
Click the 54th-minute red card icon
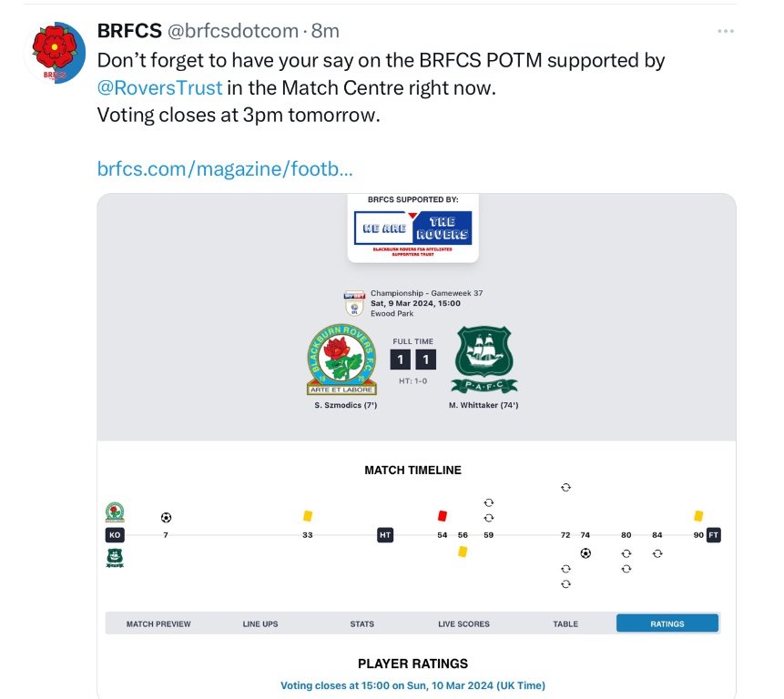pos(443,515)
